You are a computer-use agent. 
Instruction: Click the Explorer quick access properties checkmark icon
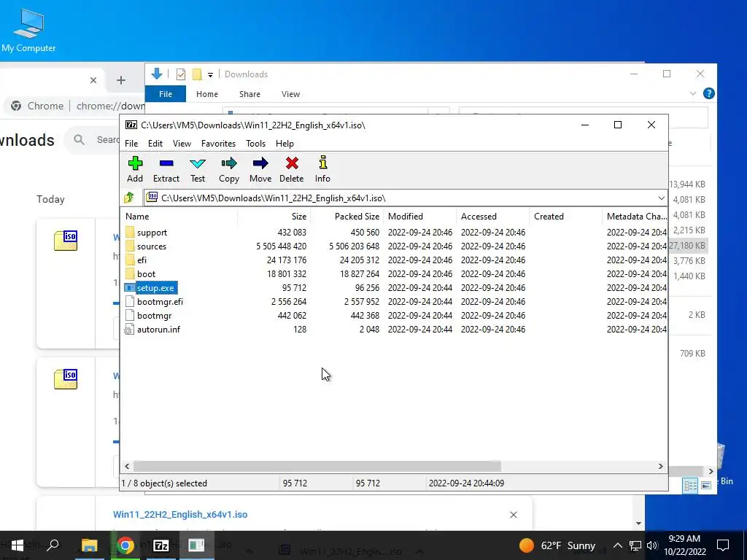(x=181, y=74)
